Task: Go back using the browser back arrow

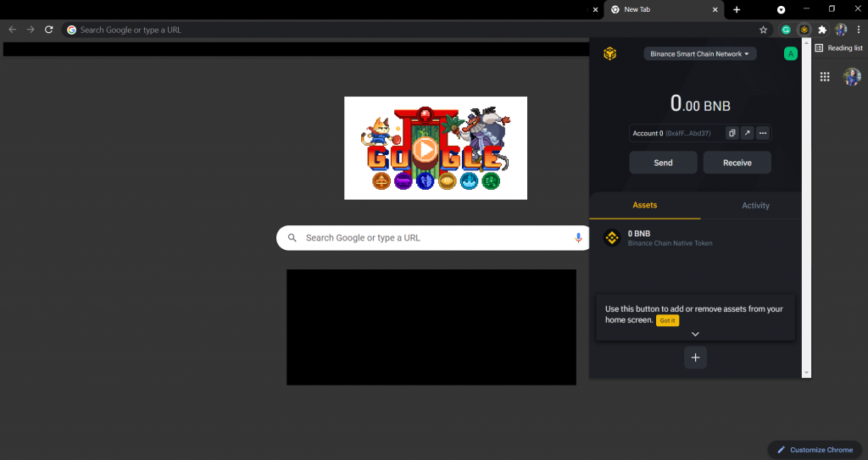Action: 12,30
